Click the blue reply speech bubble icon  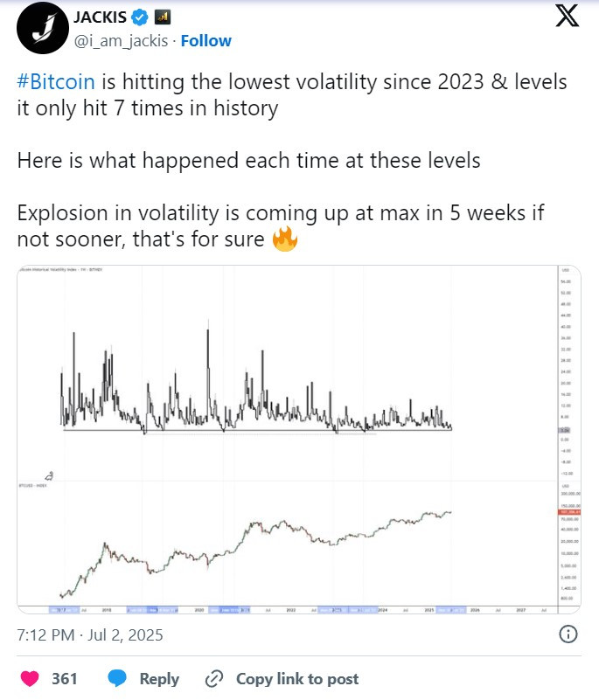coord(117,678)
